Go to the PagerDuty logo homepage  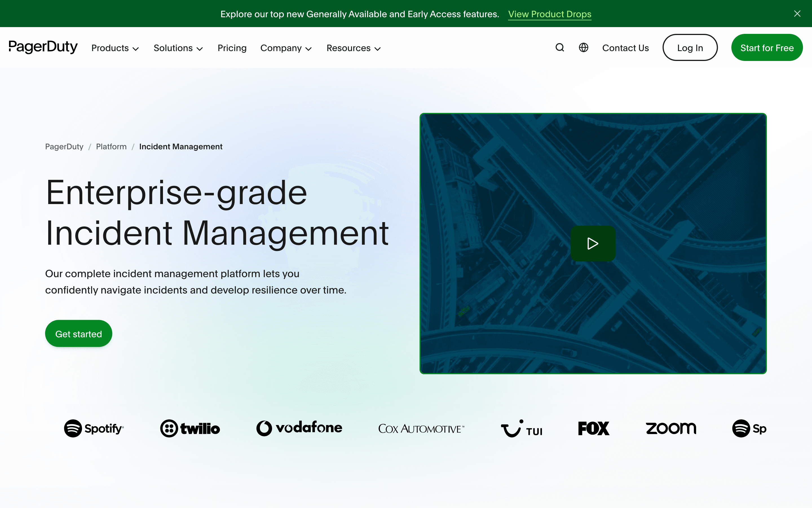pyautogui.click(x=43, y=47)
